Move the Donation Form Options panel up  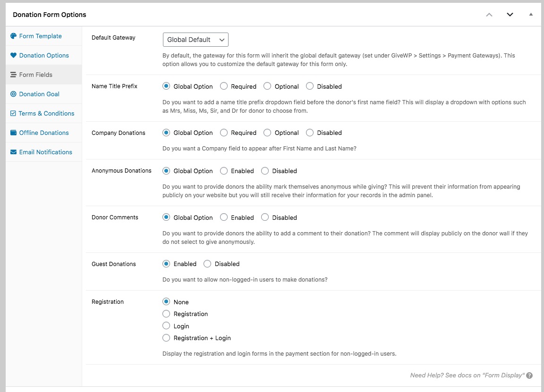click(489, 15)
